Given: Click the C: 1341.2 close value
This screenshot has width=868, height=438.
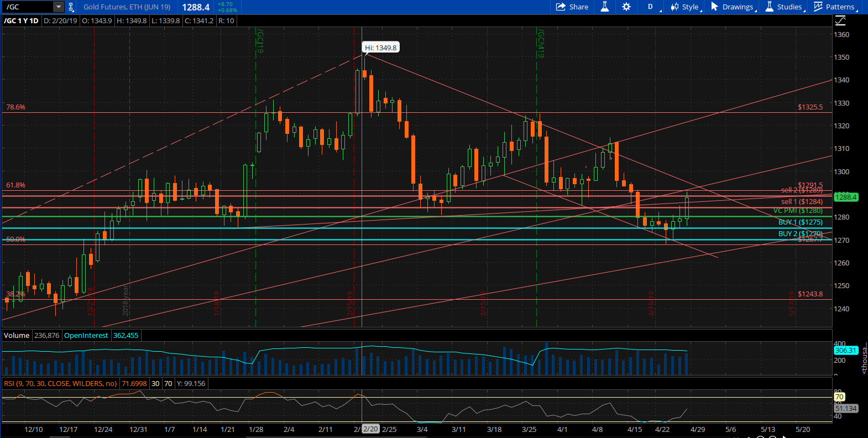Looking at the screenshot, I should pos(199,21).
